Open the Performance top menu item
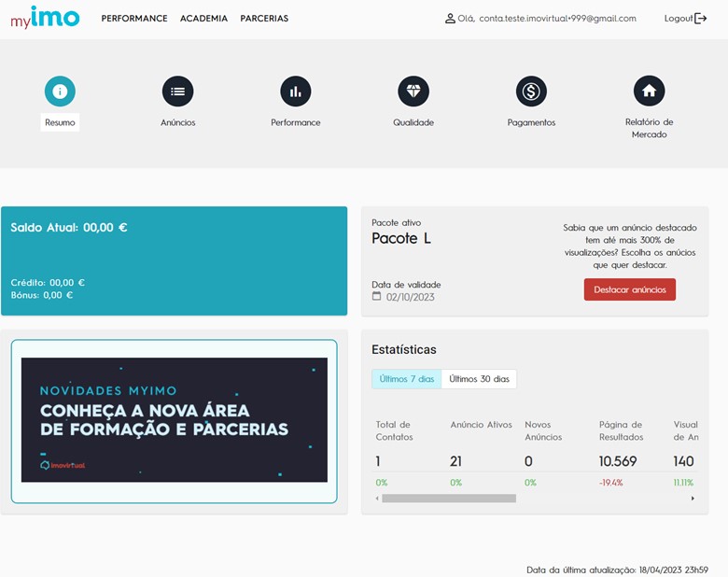 134,19
